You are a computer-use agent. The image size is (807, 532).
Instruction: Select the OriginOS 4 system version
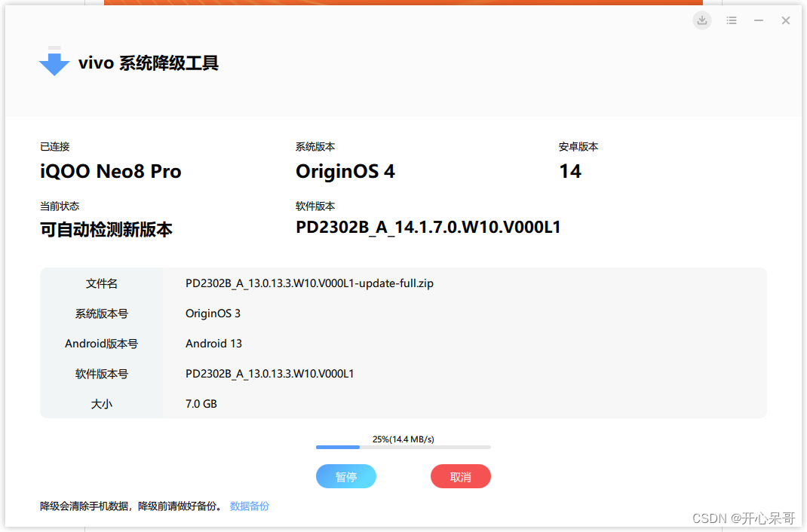(x=345, y=172)
